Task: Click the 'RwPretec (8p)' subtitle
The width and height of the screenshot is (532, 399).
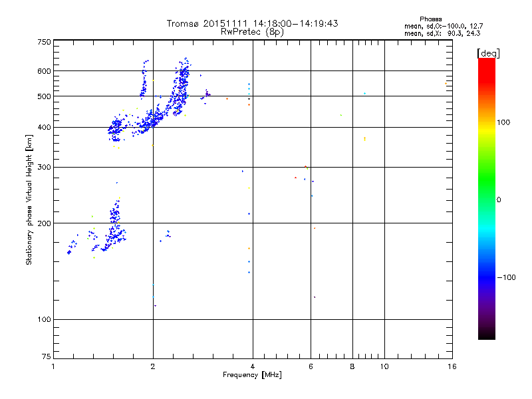Action: [252, 32]
